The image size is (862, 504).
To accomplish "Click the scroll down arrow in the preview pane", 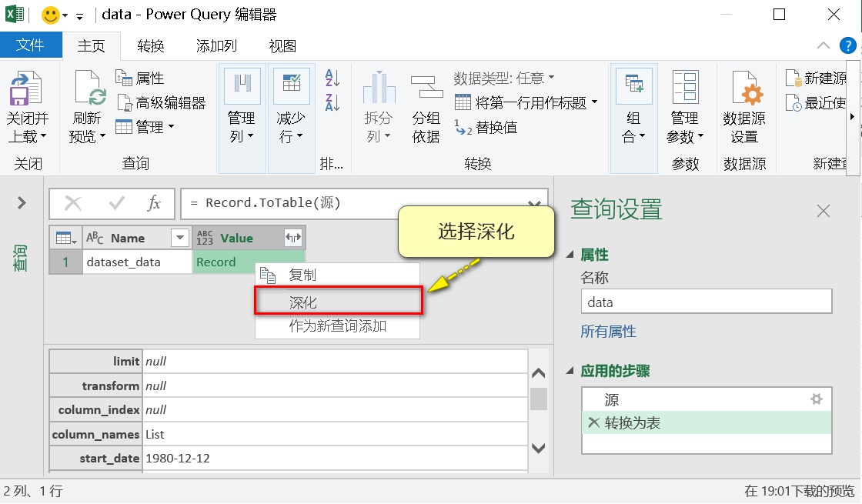I will [x=538, y=449].
